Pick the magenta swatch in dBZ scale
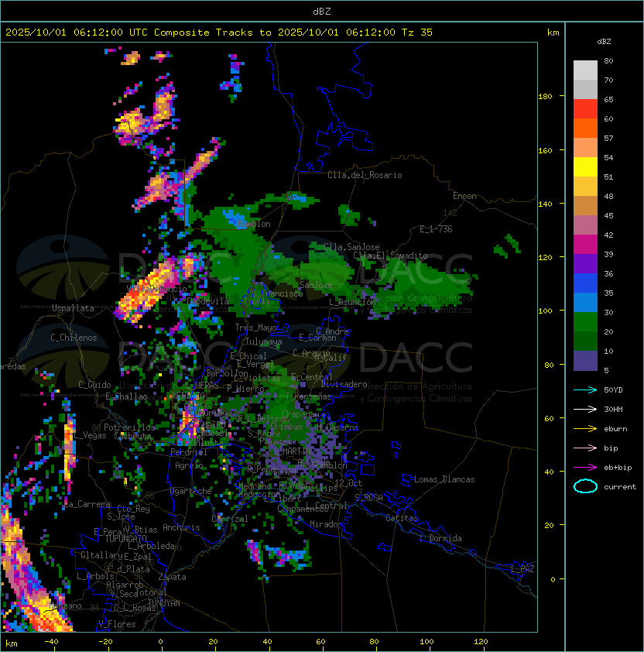The width and height of the screenshot is (644, 652). [x=585, y=245]
